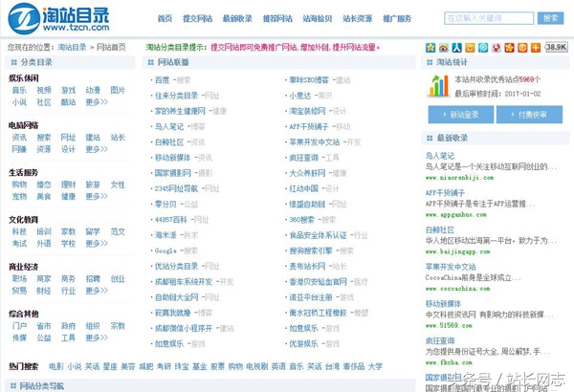Screen dimensions: 574x392
Task: Open the 站长资源 nav item
Action: [x=357, y=18]
